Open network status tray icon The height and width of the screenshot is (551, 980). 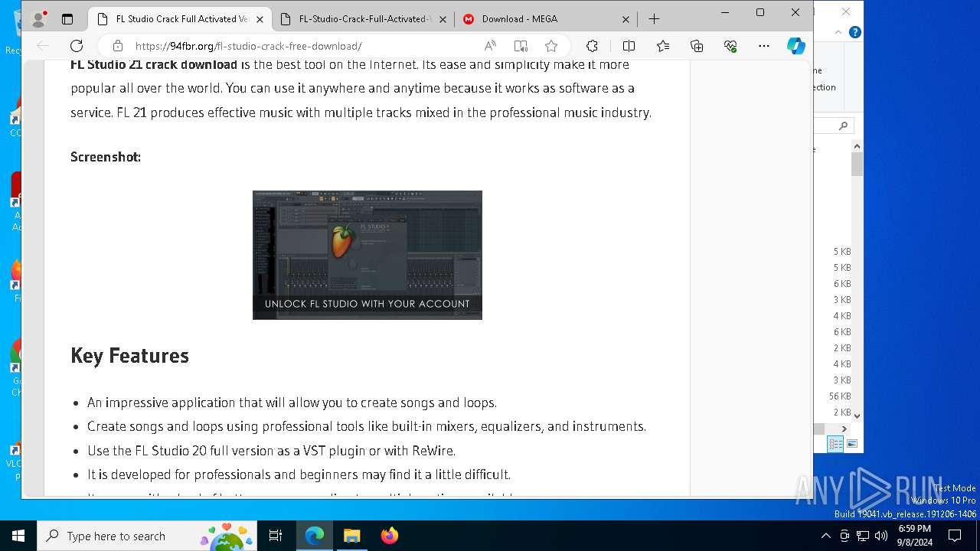click(863, 536)
